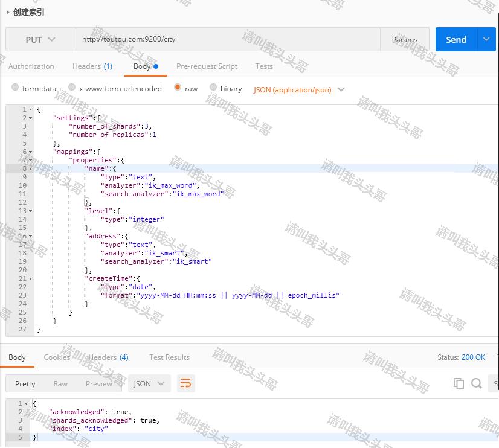Collapse the 创建索引 section triangle
The image size is (499, 448).
click(x=8, y=13)
